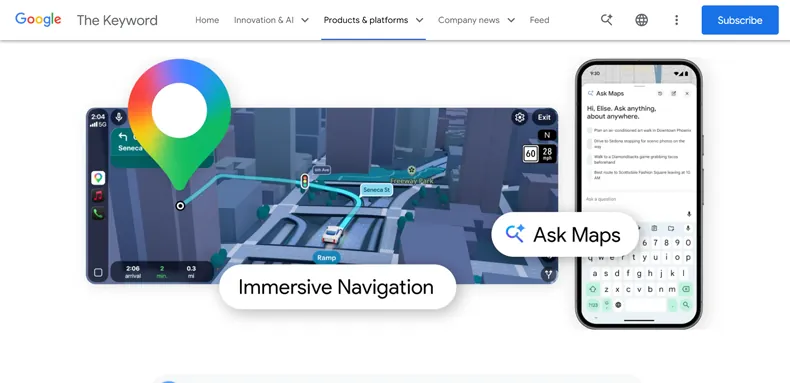Click the 2:06 arrival time
Screen dimensions: 790x383
pos(133,272)
